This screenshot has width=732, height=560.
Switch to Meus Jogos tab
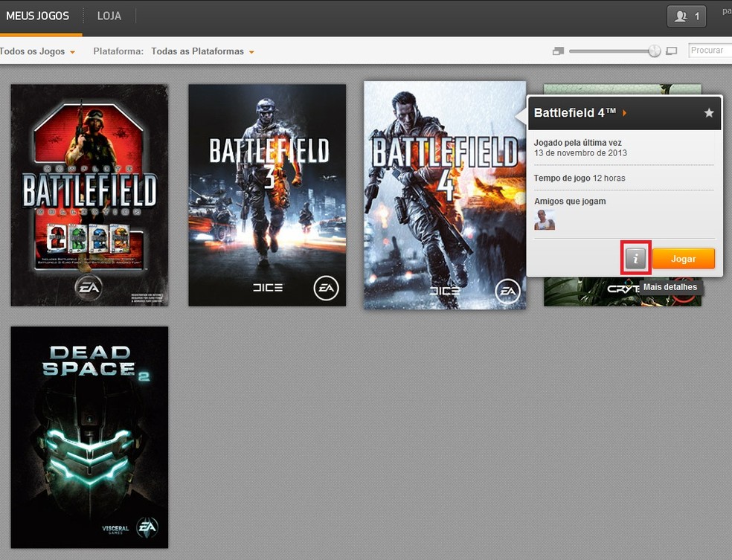(x=37, y=16)
